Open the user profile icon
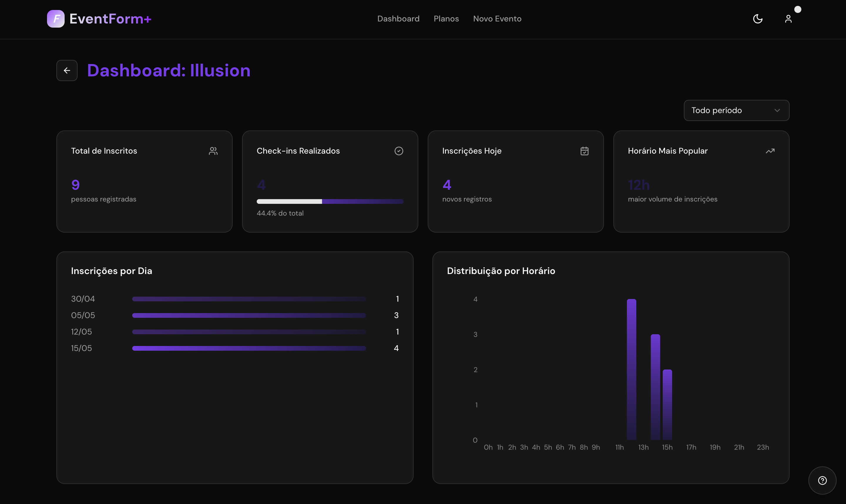846x504 pixels. (788, 19)
